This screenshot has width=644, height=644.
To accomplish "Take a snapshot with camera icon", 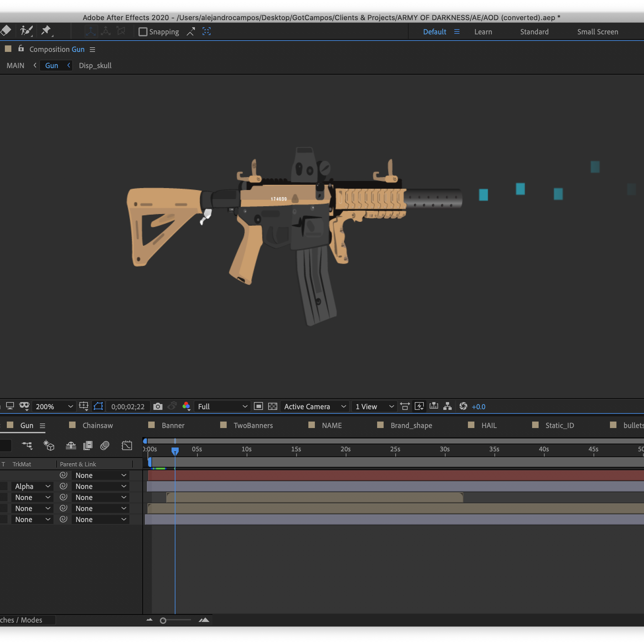I will (x=158, y=406).
